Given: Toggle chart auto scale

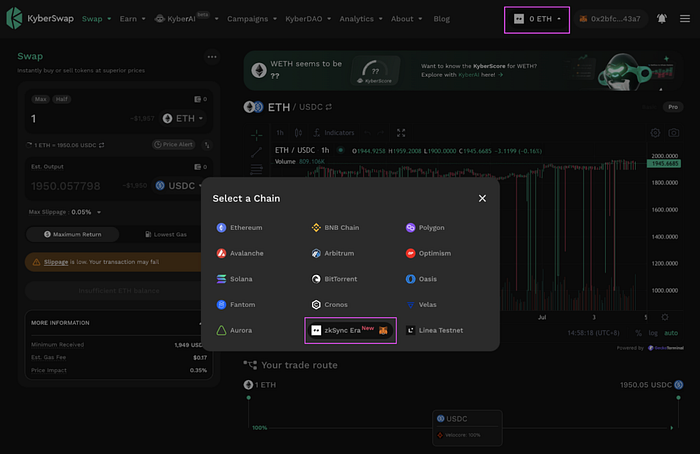Looking at the screenshot, I should point(671,333).
